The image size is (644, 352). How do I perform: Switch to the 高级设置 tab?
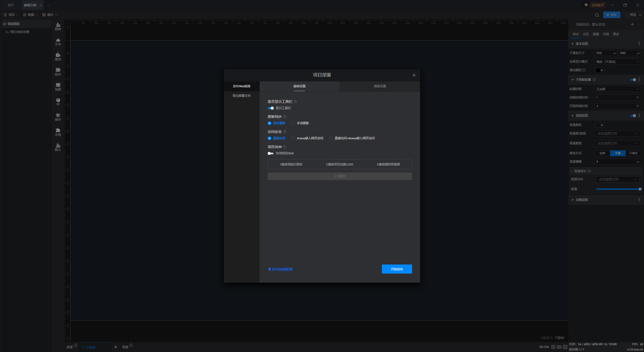point(380,86)
